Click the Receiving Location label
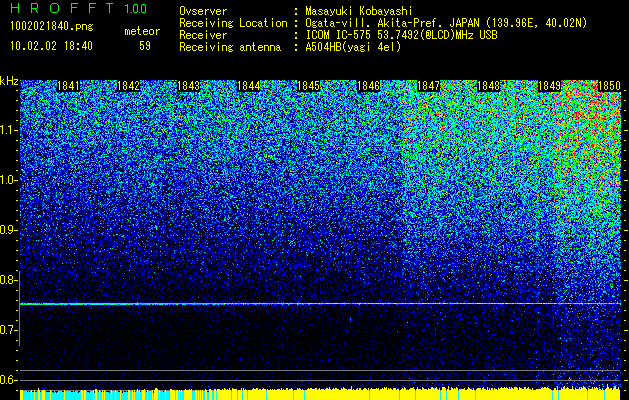The image size is (629, 400). [233, 23]
